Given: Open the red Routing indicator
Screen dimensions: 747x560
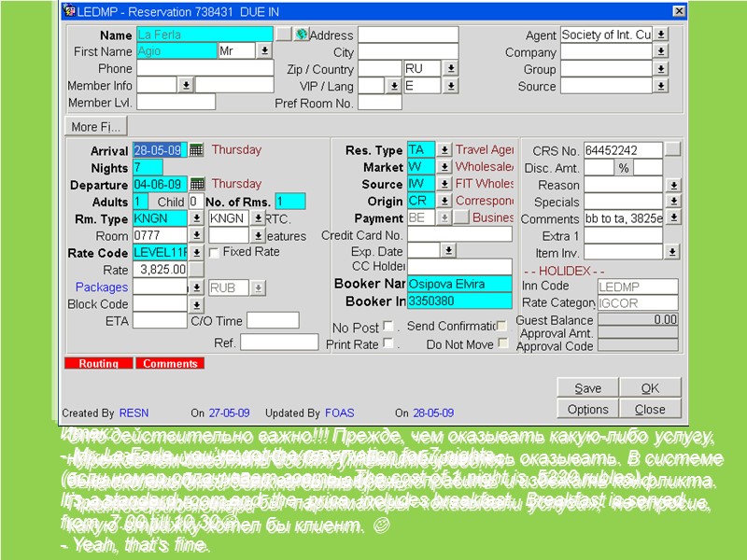Looking at the screenshot, I should [x=99, y=363].
